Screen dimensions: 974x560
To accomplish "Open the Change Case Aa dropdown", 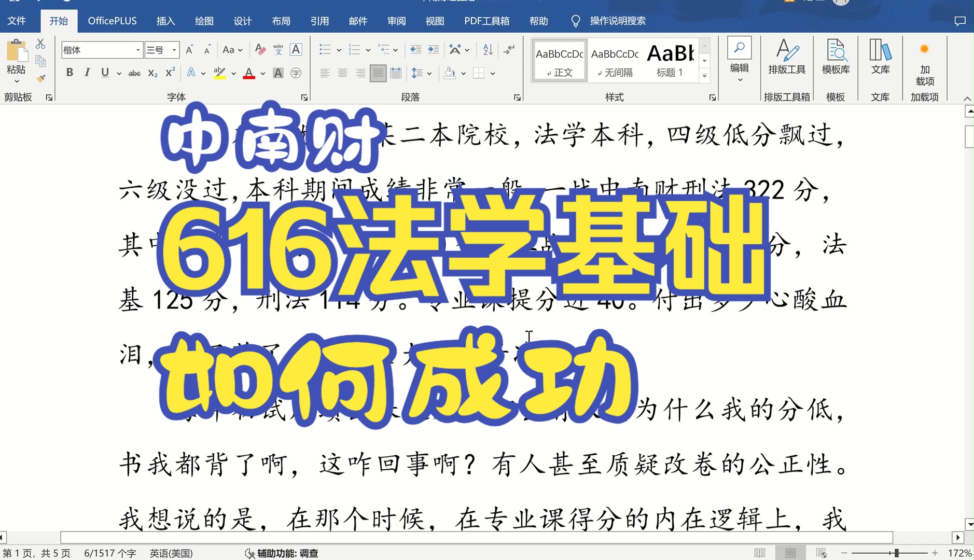I will click(232, 50).
